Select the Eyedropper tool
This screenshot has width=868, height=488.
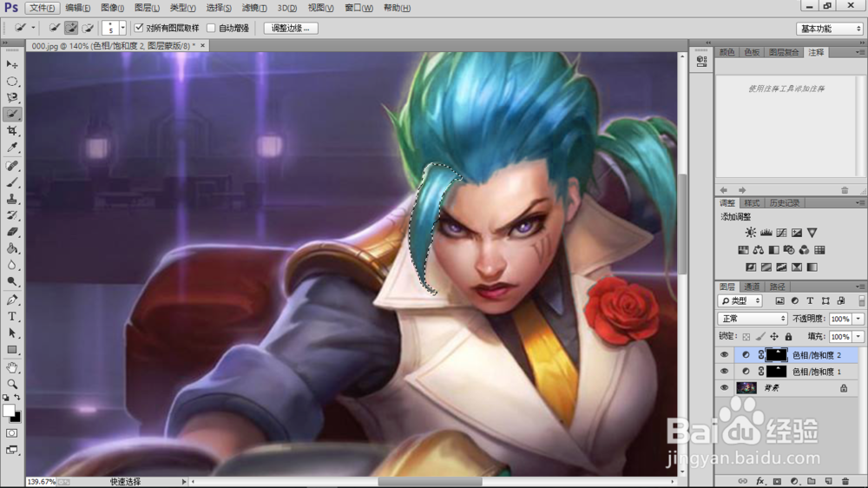pyautogui.click(x=11, y=148)
